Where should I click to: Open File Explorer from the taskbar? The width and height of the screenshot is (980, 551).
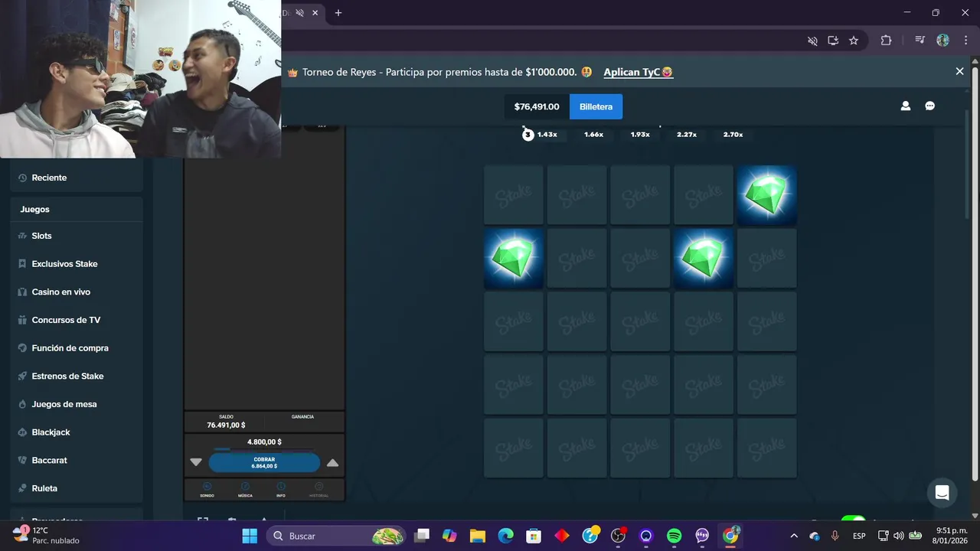(x=478, y=536)
